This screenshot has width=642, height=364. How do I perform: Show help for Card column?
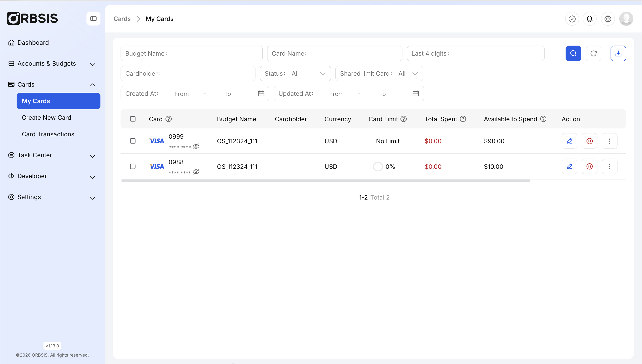pos(169,119)
